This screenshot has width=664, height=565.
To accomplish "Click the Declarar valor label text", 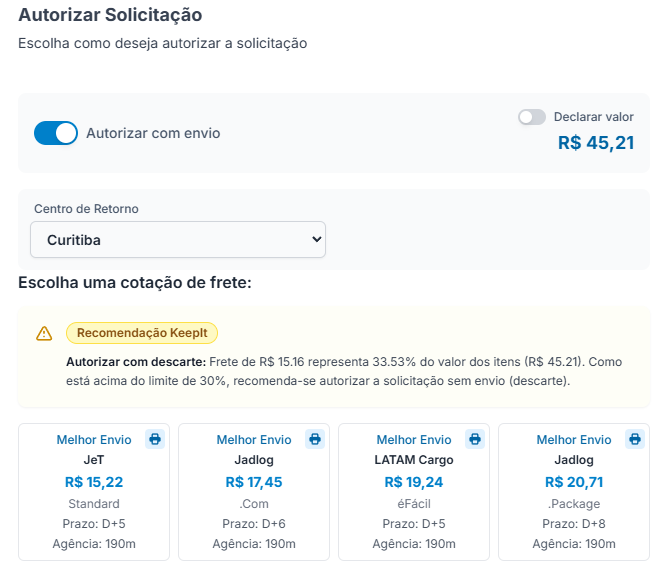I will coord(593,117).
